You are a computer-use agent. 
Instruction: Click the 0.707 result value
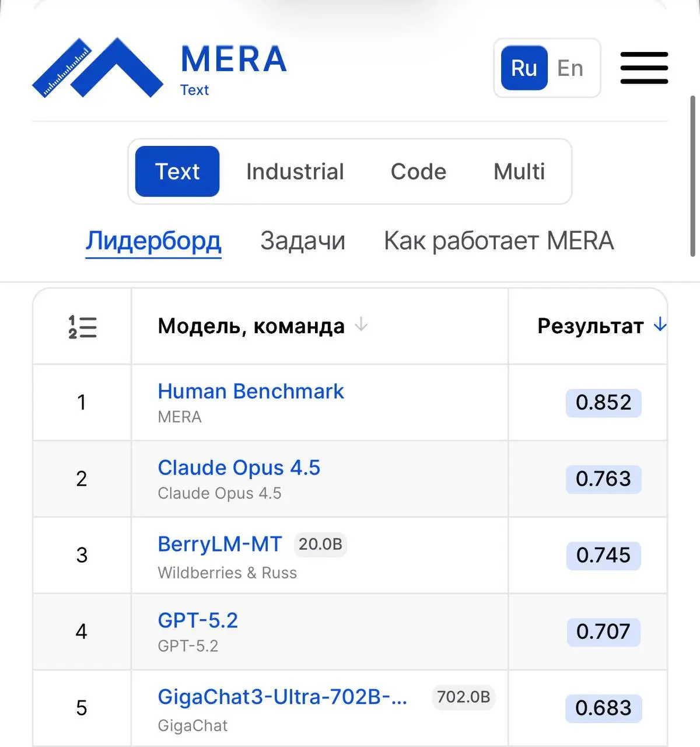tap(603, 632)
